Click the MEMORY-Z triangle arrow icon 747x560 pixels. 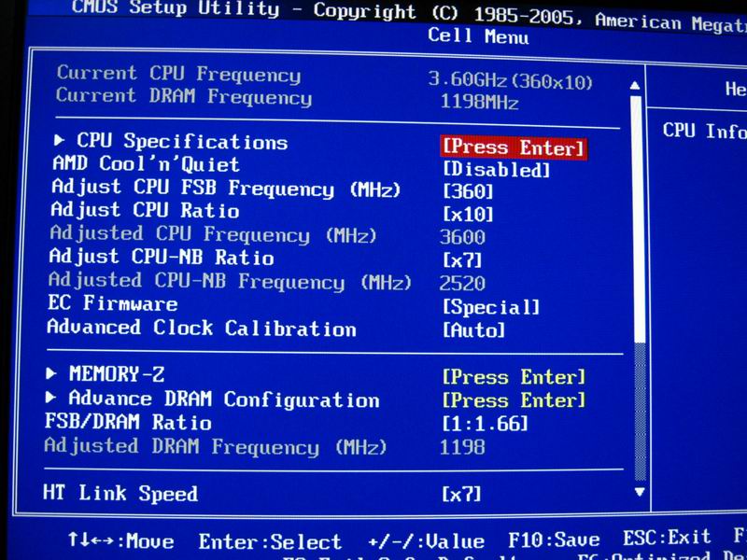(51, 373)
